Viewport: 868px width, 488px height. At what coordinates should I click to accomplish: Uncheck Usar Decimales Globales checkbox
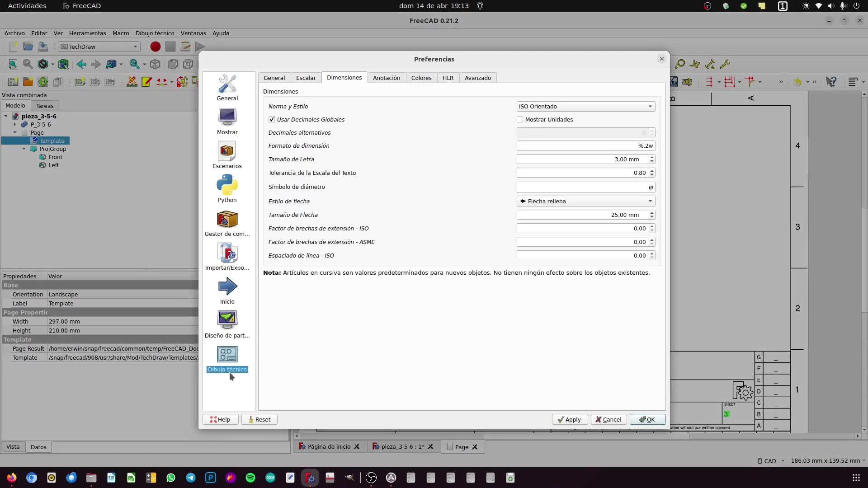coord(272,120)
